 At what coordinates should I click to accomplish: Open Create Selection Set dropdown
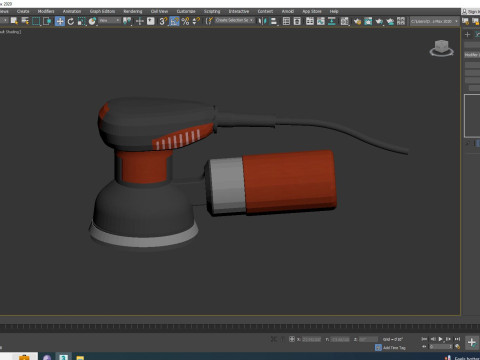tap(234, 20)
